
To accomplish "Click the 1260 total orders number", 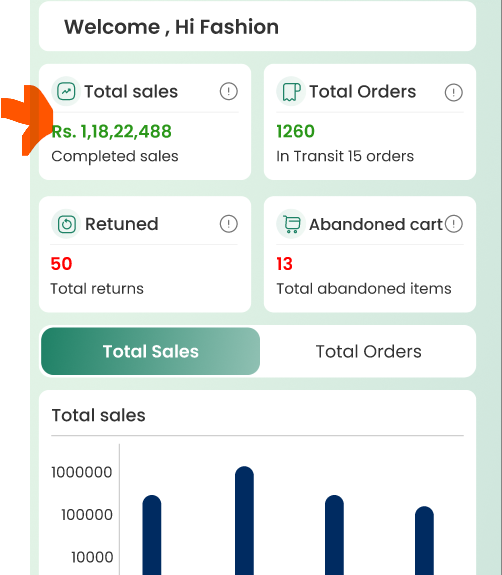I will coord(296,131).
